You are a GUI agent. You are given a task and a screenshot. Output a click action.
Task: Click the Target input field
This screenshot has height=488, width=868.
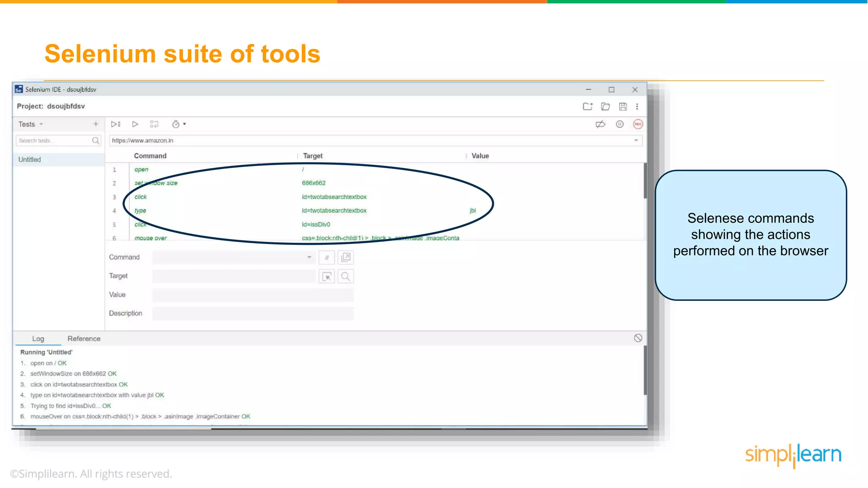tap(234, 276)
